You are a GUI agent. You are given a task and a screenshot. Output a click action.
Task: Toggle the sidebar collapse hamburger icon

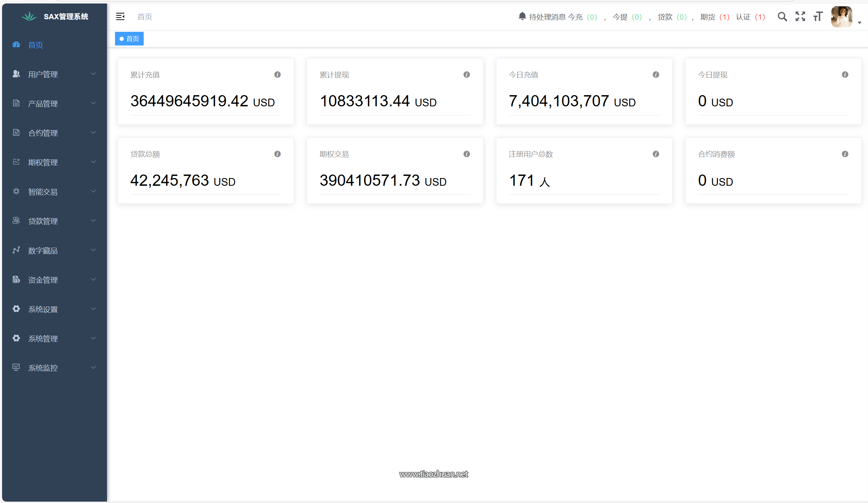pyautogui.click(x=120, y=16)
